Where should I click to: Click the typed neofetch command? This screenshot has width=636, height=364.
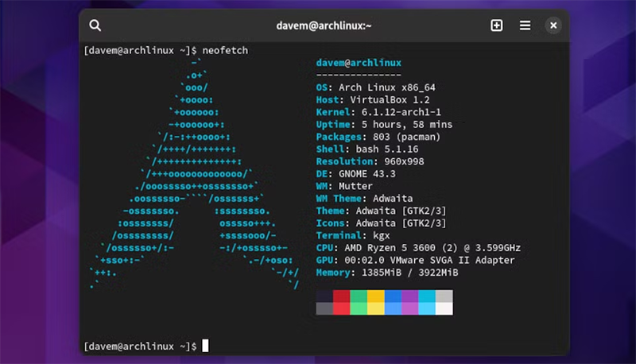click(225, 50)
